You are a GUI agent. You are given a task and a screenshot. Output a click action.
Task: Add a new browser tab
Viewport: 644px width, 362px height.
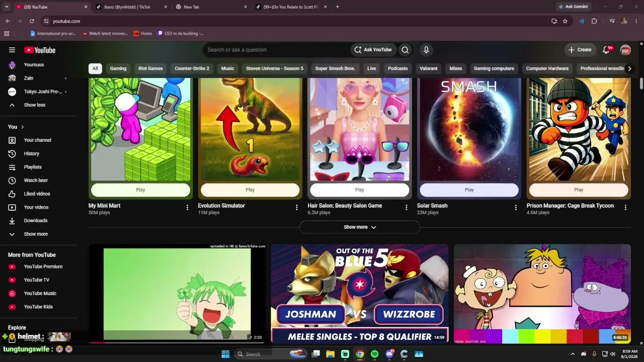[x=337, y=7]
